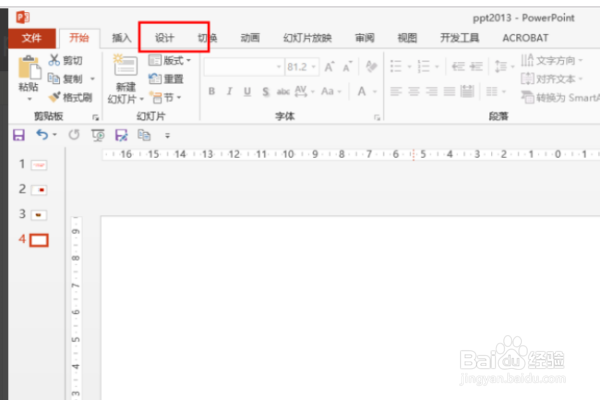Open the Undo history dropdown arrow
Viewport: 600px width, 400px height.
coord(55,134)
